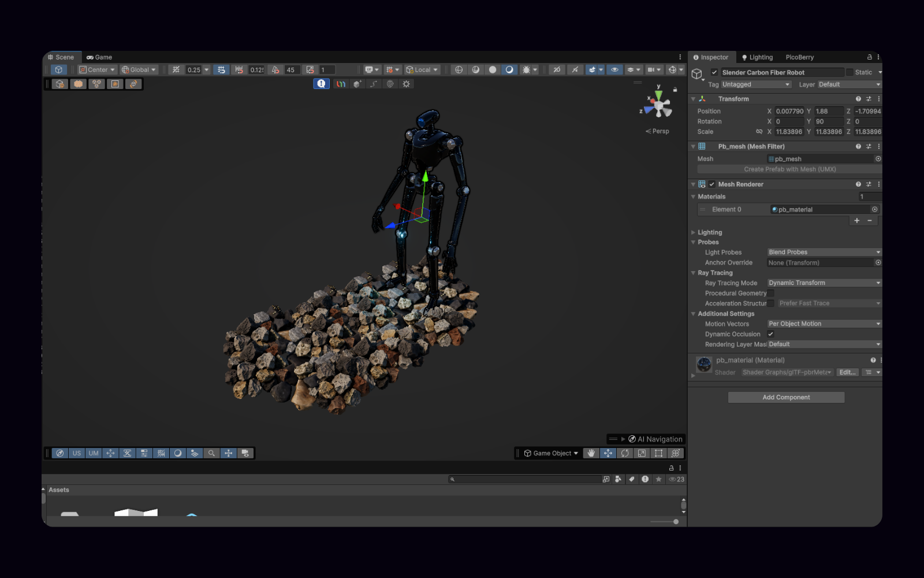Open the Local dropdown in toolbar
This screenshot has width=924, height=578.
[422, 69]
